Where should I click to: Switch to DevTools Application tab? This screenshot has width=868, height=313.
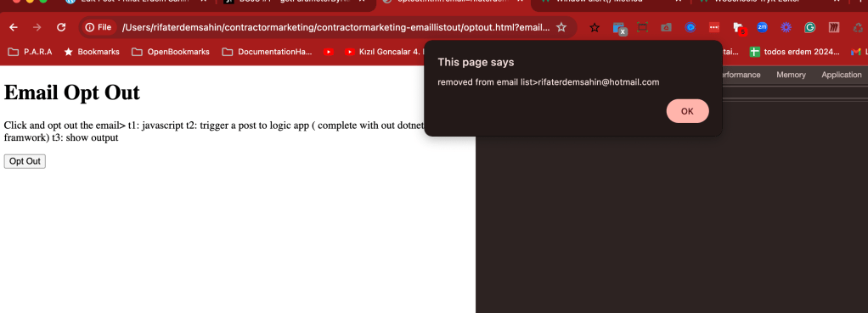point(842,75)
